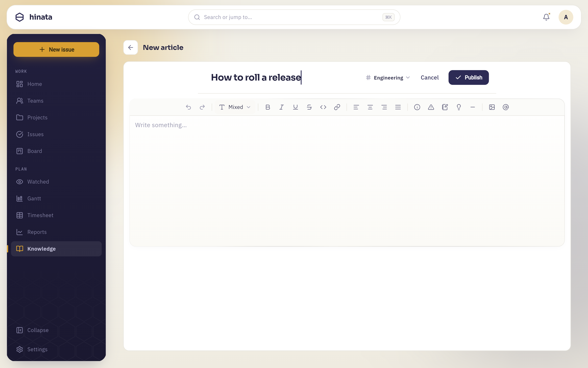Insert an image into the article

click(x=492, y=107)
